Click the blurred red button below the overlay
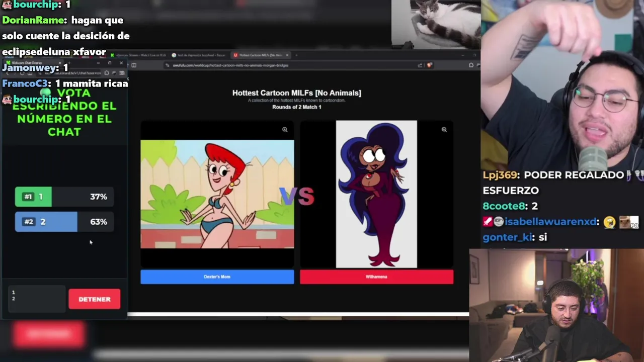Image resolution: width=644 pixels, height=362 pixels. pyautogui.click(x=48, y=334)
